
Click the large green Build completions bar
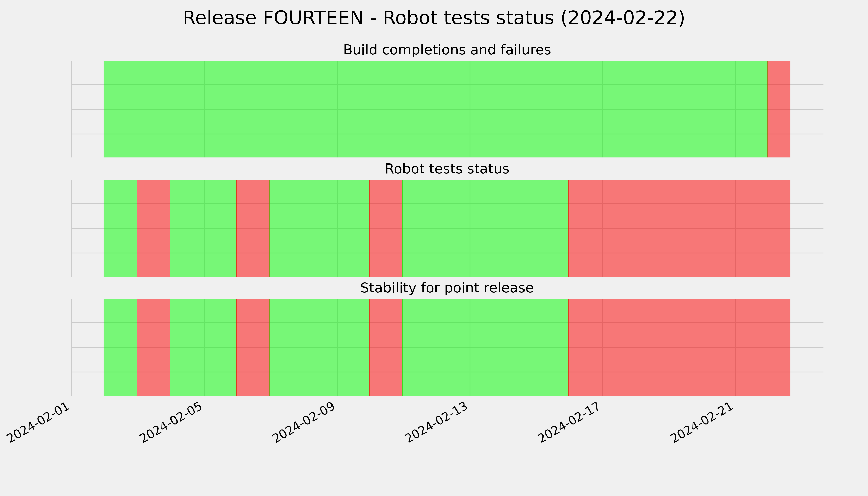pyautogui.click(x=435, y=109)
